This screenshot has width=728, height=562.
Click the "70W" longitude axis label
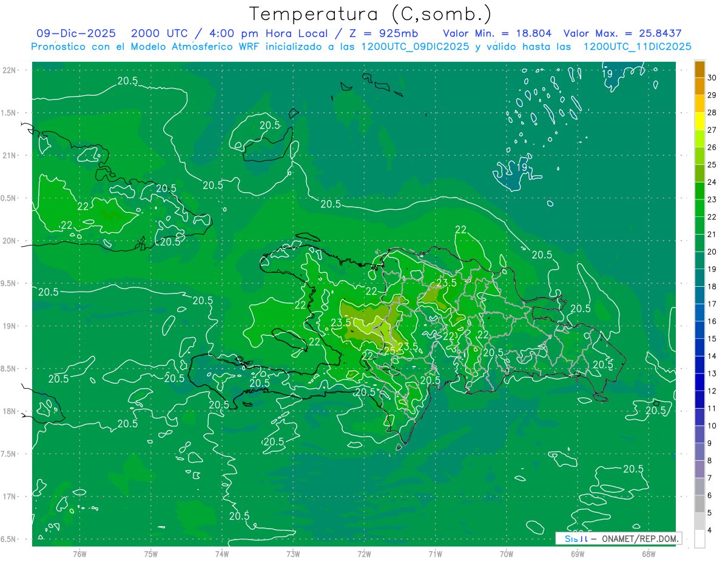507,554
